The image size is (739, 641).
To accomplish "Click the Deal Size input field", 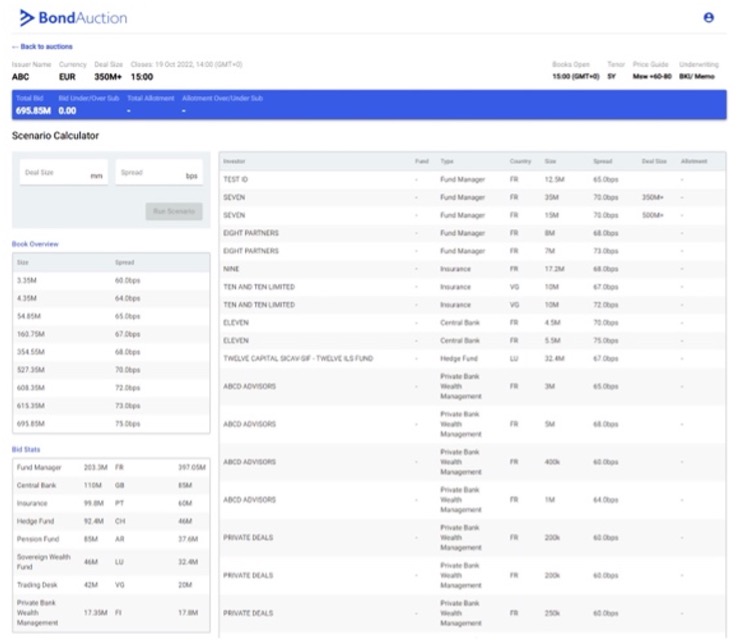I will tap(64, 173).
